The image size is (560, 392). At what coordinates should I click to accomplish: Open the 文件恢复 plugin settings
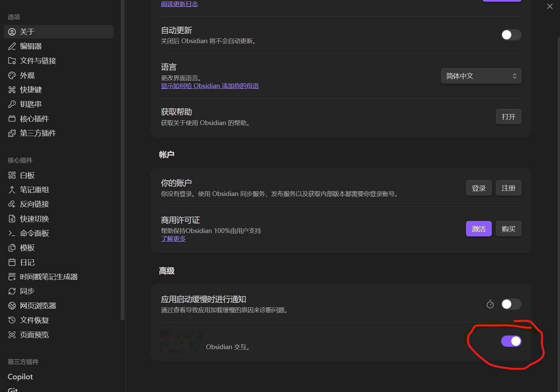click(59, 320)
